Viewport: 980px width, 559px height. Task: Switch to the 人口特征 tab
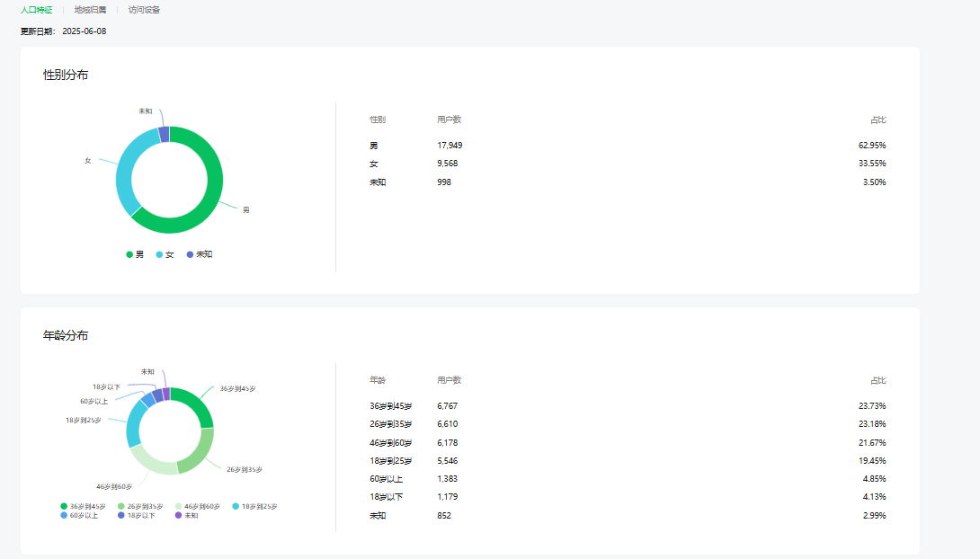coord(36,10)
